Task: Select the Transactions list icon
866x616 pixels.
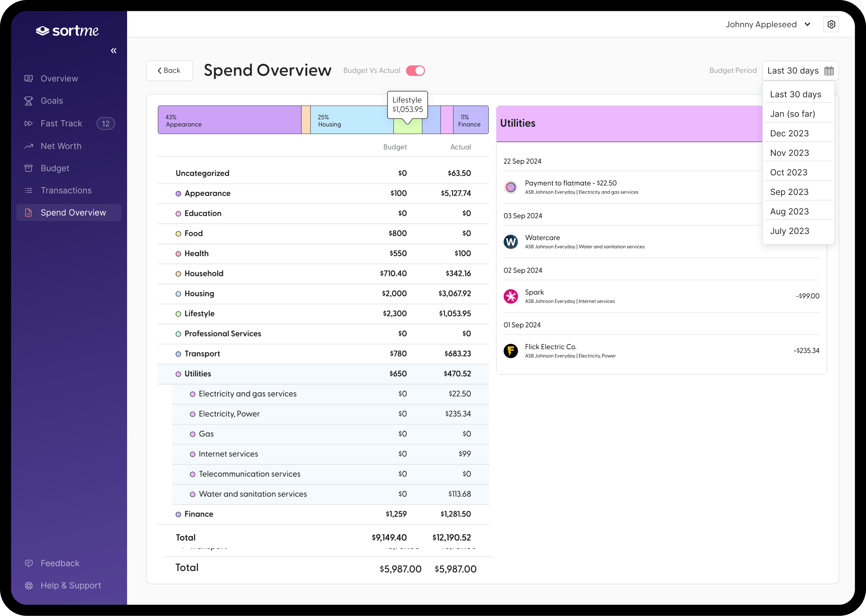Action: 29,190
